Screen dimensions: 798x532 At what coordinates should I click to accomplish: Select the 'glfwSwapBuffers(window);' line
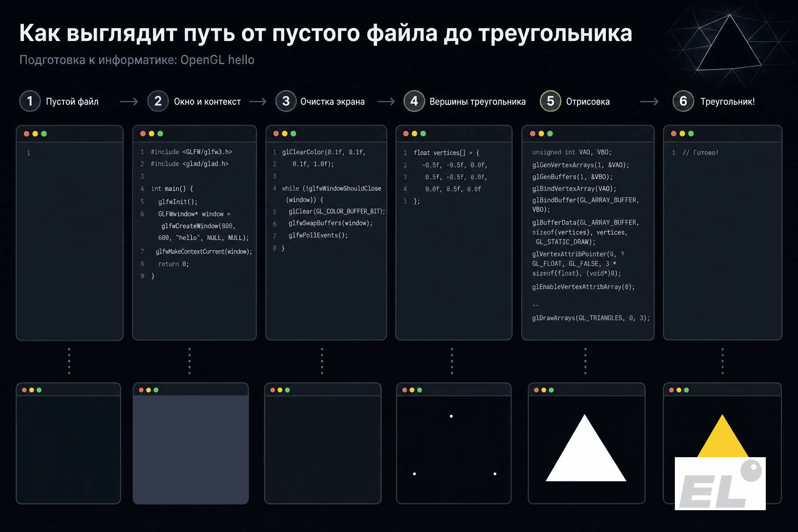coord(330,223)
